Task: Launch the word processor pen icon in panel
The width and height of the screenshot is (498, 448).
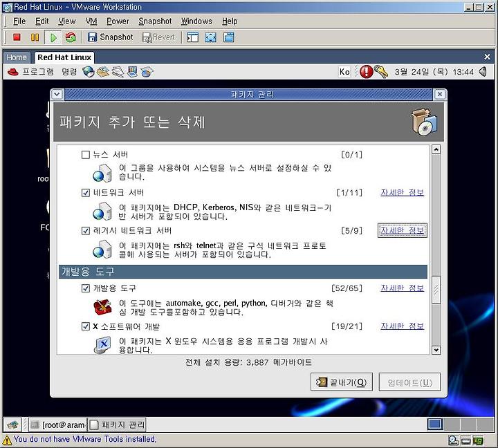Action: click(118, 72)
